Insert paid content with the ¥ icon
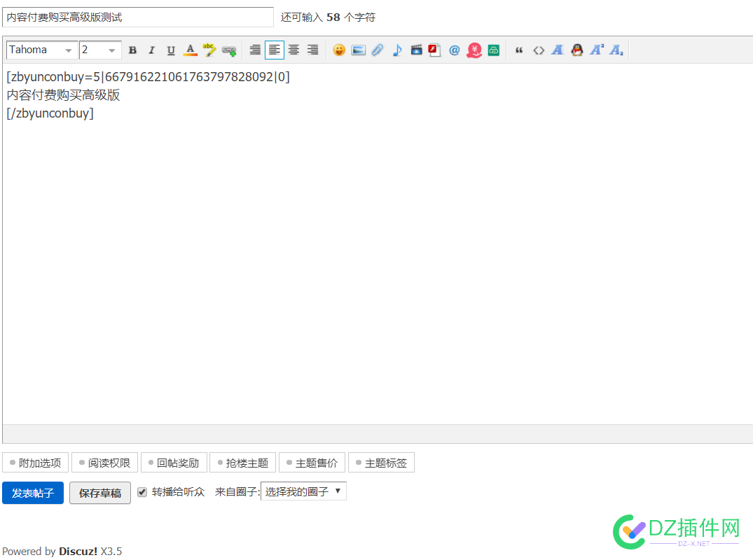Viewport: 753px width, 560px height. coord(474,50)
